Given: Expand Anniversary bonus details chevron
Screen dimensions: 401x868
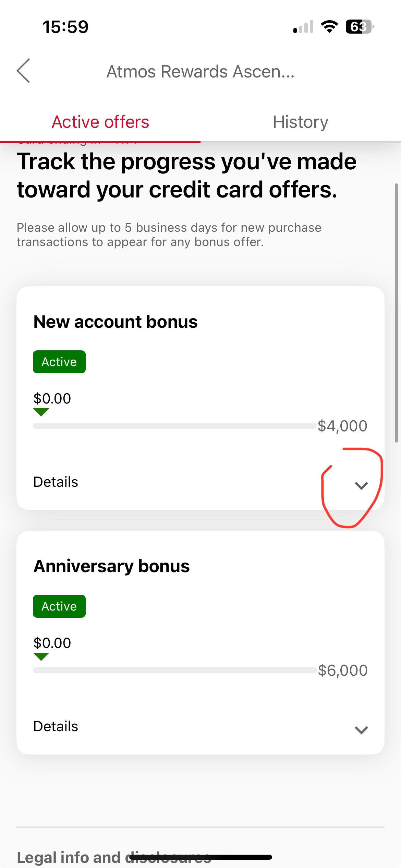Looking at the screenshot, I should coord(361,730).
